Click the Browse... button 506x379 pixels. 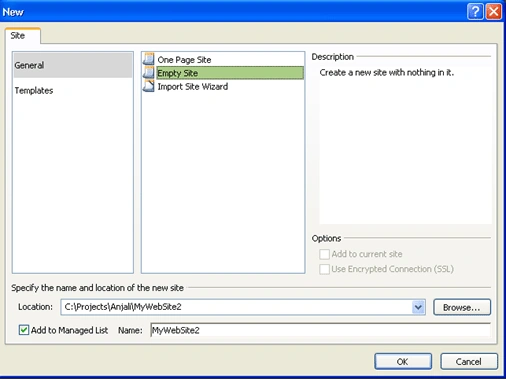tap(462, 307)
